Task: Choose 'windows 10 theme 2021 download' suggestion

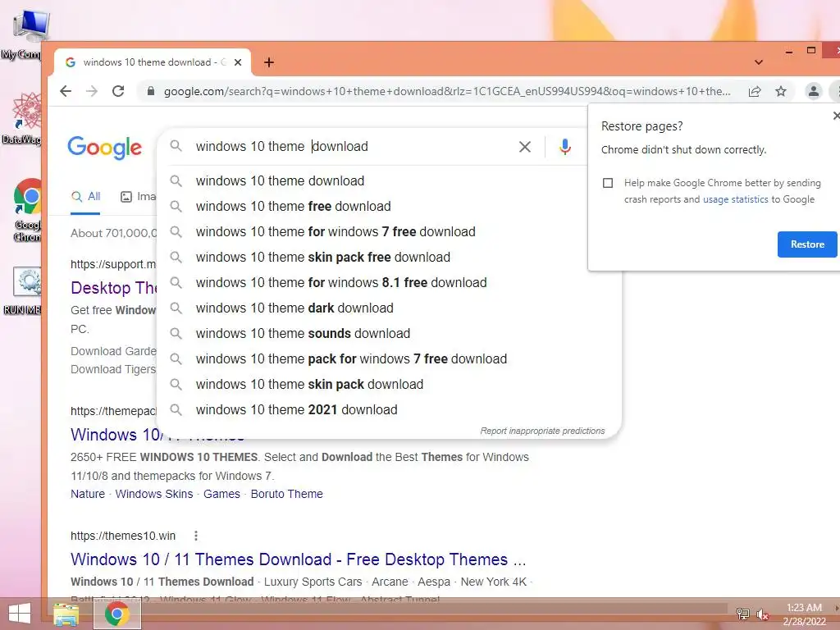Action: point(390,410)
